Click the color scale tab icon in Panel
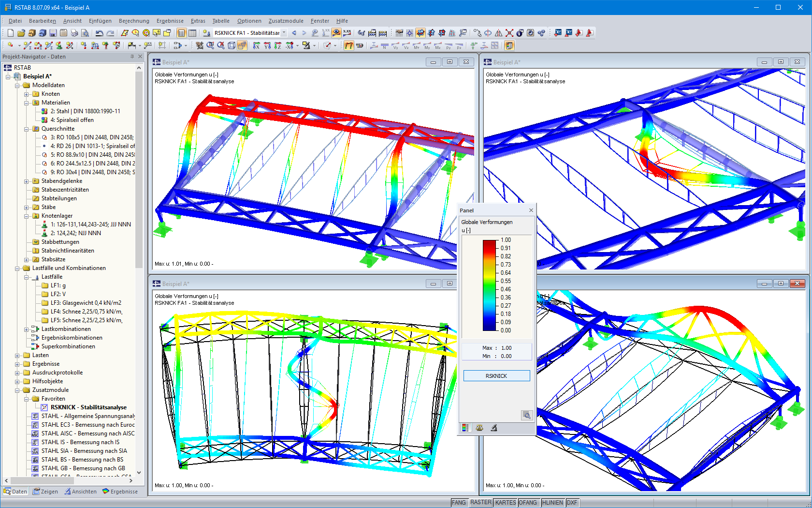Screen dimensions: 812x508 point(465,428)
